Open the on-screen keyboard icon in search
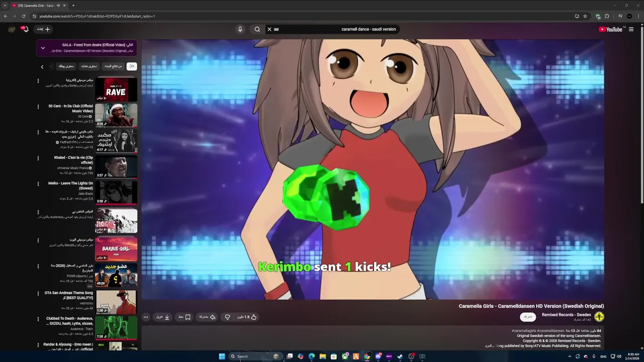 [x=276, y=29]
